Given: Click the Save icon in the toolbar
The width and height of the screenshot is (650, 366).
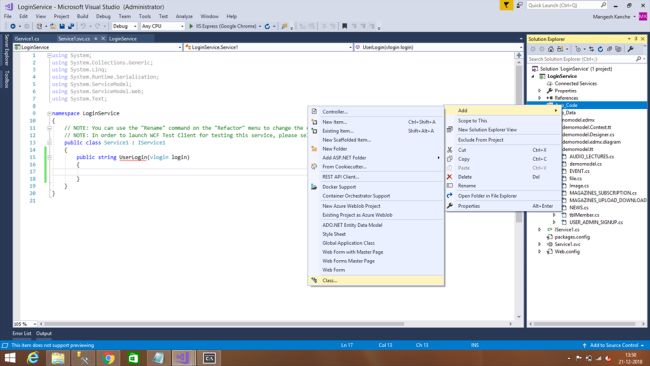Looking at the screenshot, I should [x=62, y=26].
